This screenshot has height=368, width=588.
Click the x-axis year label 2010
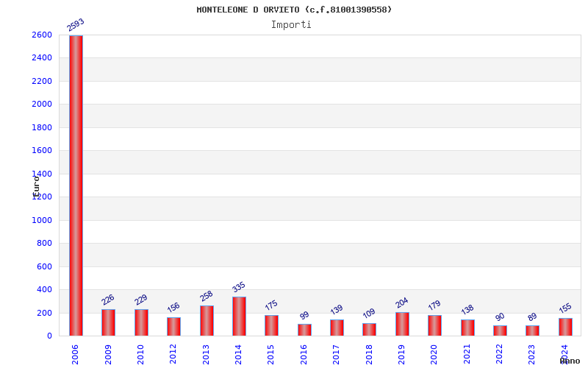coord(140,355)
